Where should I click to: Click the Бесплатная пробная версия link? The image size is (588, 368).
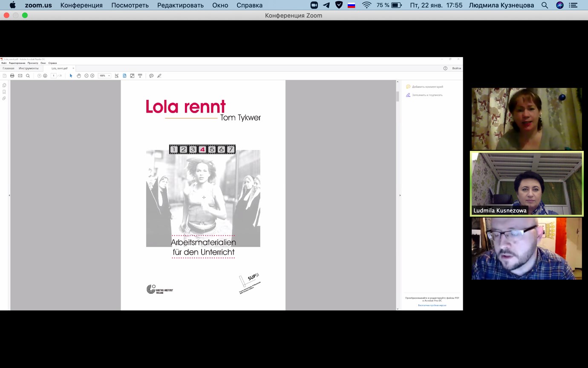pos(432,305)
